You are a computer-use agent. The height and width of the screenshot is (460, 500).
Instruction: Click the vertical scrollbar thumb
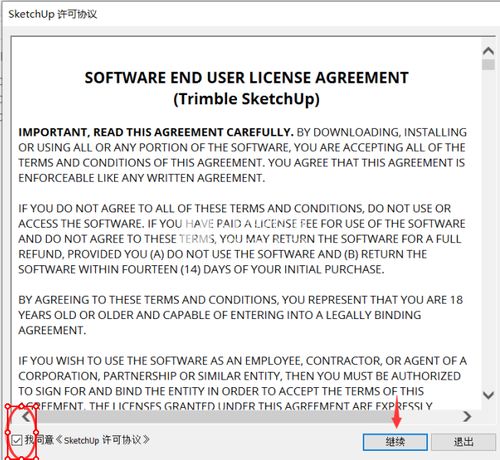pyautogui.click(x=488, y=64)
